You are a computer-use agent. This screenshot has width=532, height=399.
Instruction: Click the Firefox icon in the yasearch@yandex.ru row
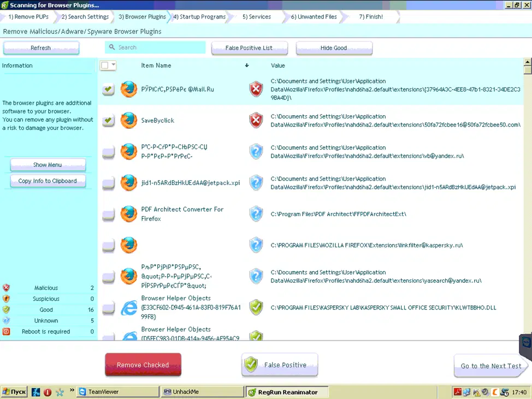click(128, 276)
